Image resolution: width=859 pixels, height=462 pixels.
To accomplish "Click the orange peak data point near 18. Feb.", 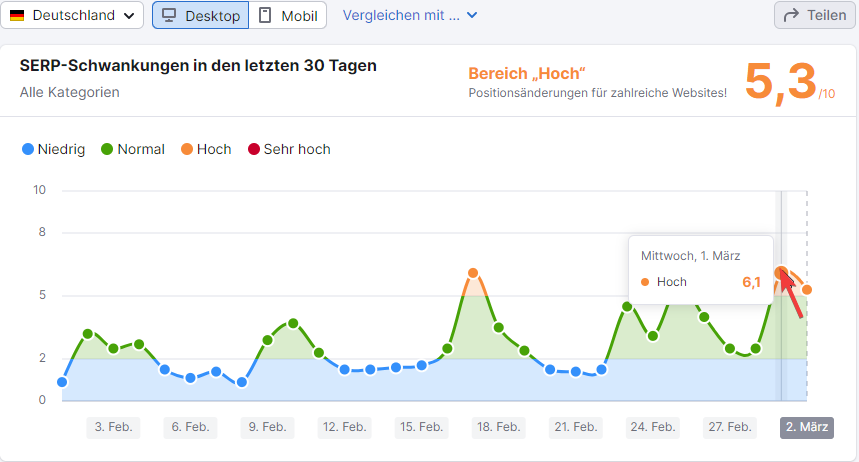I will click(x=473, y=273).
